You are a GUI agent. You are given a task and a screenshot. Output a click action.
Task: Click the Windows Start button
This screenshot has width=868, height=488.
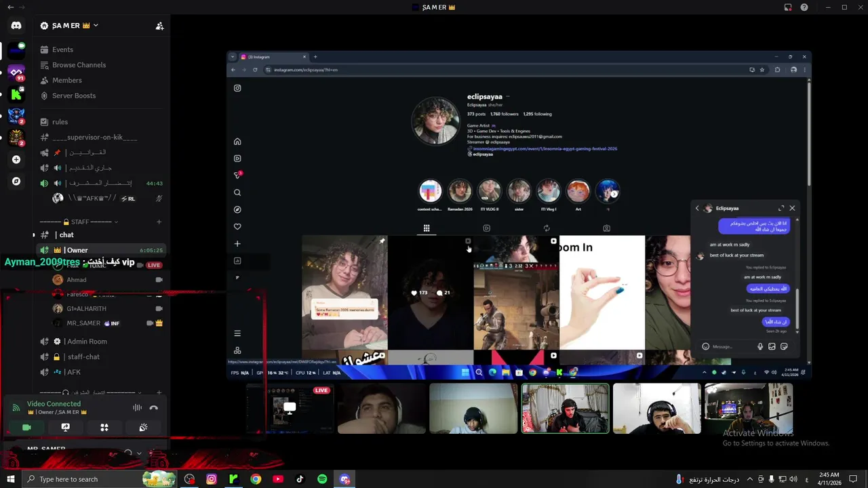tap(11, 479)
